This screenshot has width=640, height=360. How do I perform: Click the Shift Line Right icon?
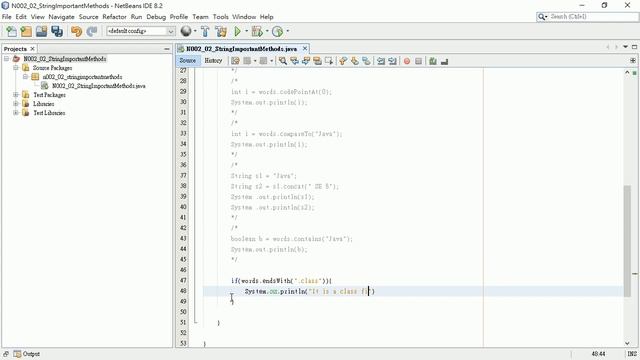(x=392, y=61)
